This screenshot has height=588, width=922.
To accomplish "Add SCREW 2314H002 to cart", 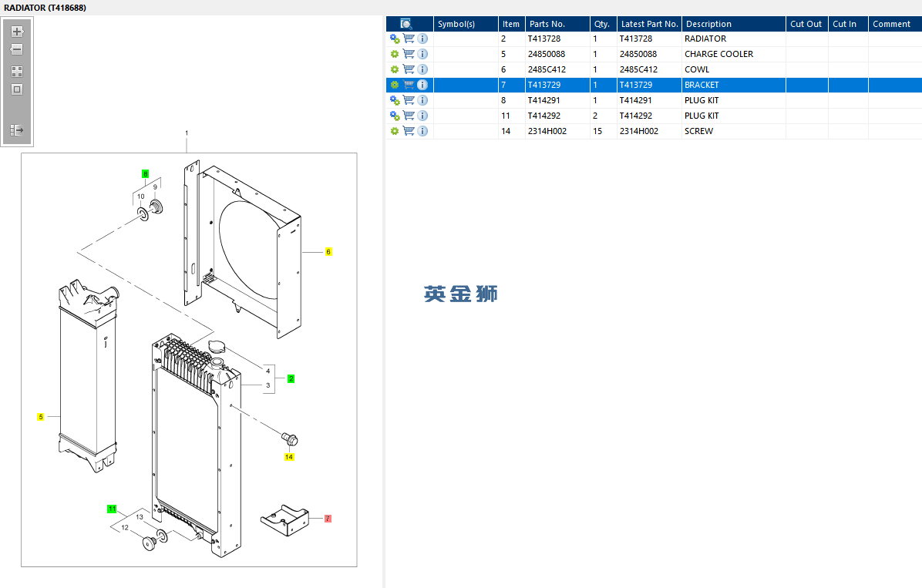I will pyautogui.click(x=409, y=131).
